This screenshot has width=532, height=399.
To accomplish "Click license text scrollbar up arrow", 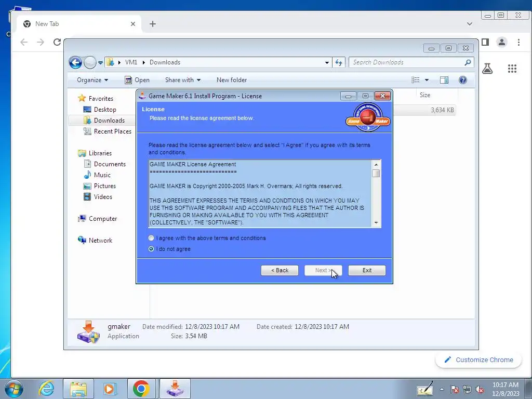I will point(376,165).
